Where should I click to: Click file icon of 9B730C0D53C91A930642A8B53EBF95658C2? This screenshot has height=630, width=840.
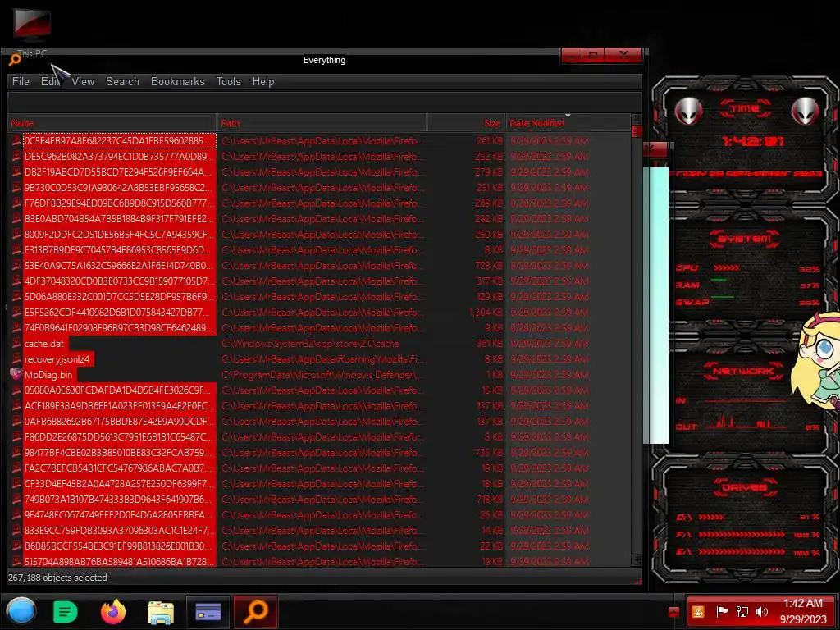[x=16, y=188]
